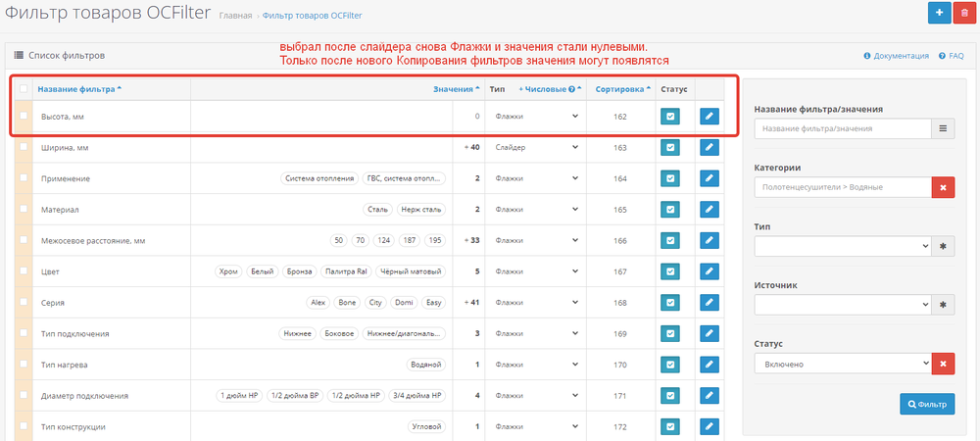Viewport: 980px width, 441px height.
Task: Tick the checkbox for Цвет filter row
Action: click(x=24, y=271)
